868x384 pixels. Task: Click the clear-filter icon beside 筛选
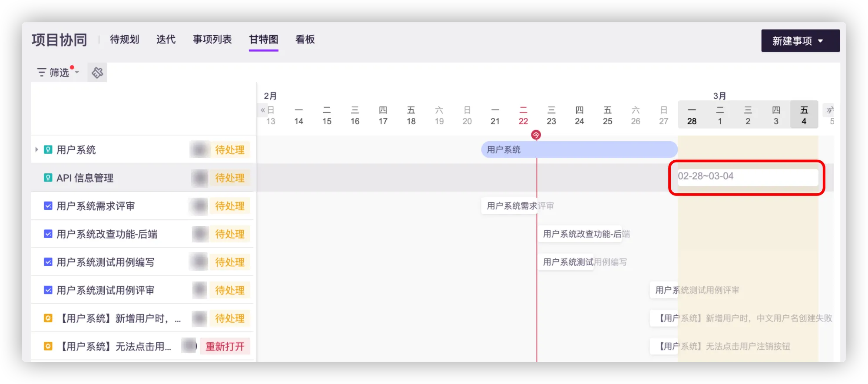click(97, 73)
